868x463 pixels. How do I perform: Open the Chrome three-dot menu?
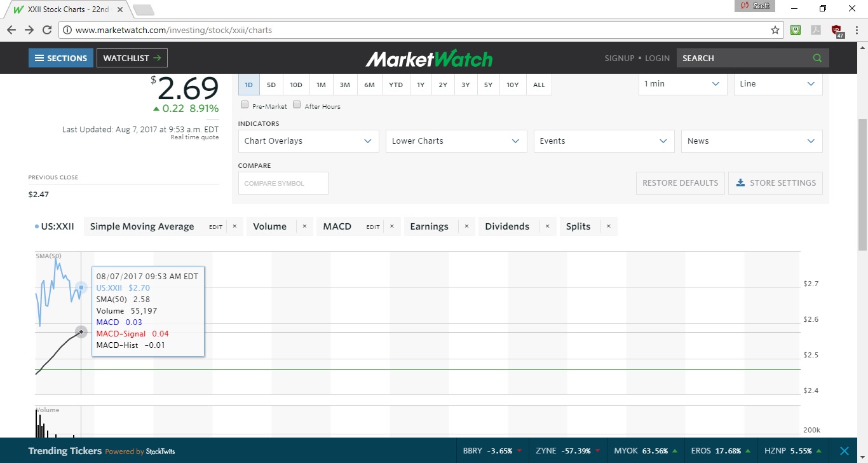pos(857,30)
